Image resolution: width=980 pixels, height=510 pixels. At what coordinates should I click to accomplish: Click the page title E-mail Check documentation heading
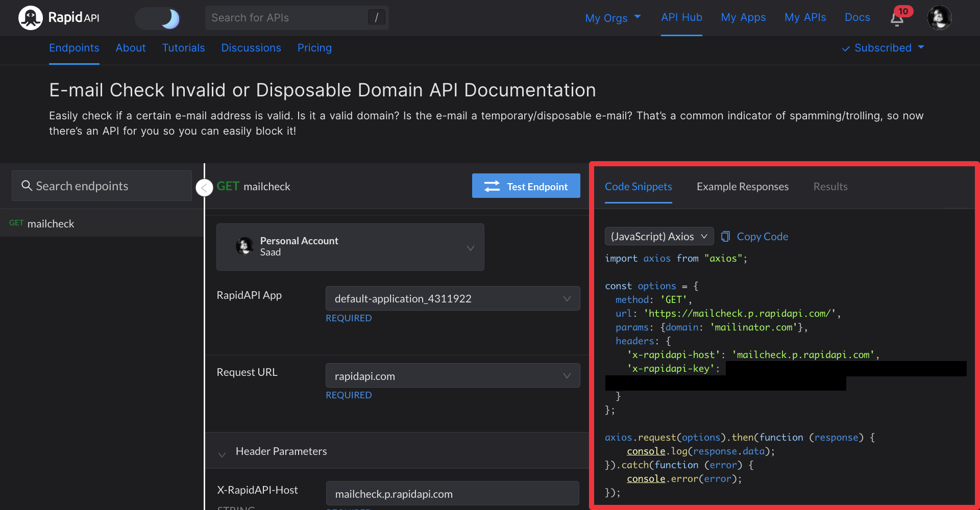(x=322, y=90)
